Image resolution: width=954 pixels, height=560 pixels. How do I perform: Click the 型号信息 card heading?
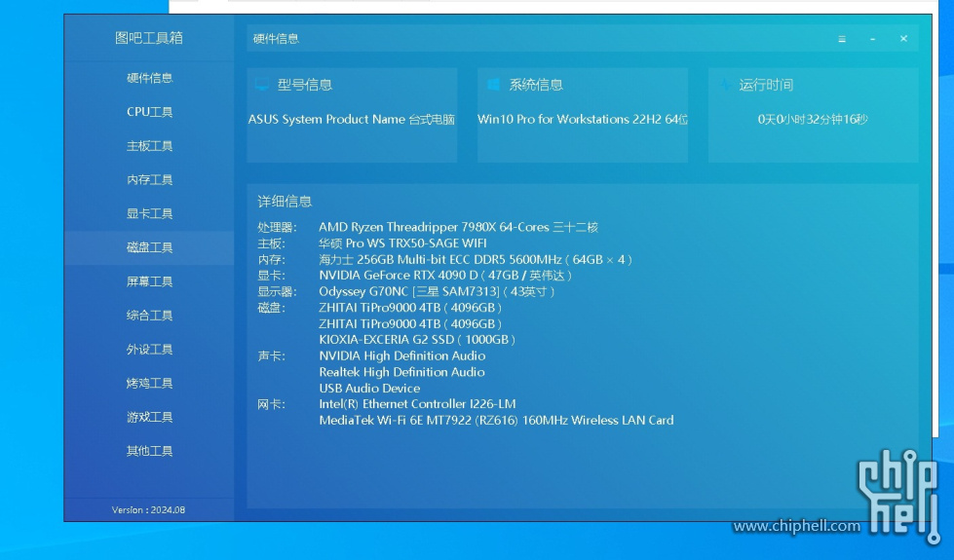pyautogui.click(x=305, y=85)
